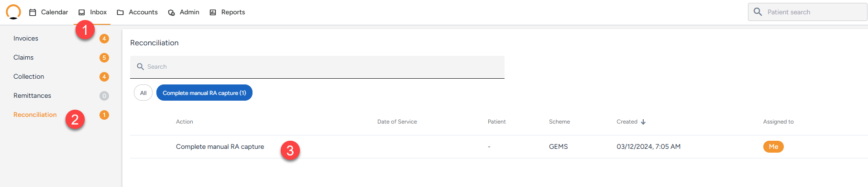
Task: Click the Reconciliation search magnifier icon
Action: coord(140,67)
